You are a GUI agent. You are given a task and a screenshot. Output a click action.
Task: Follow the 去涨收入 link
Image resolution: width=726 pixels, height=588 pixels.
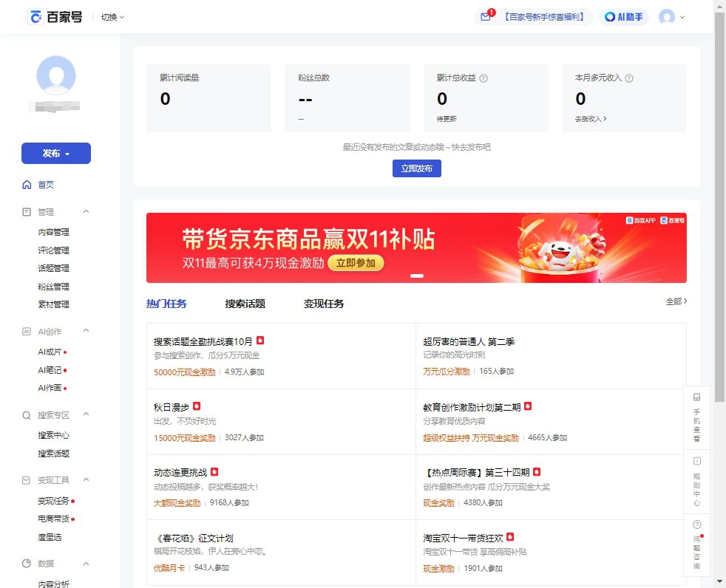[591, 119]
